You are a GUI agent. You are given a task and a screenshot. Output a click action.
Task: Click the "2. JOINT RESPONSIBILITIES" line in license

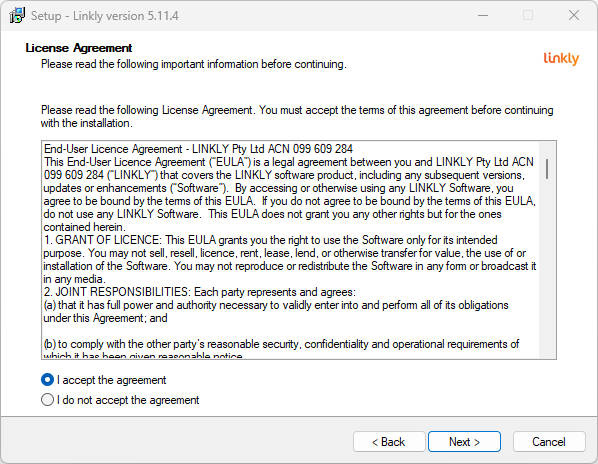coord(199,292)
